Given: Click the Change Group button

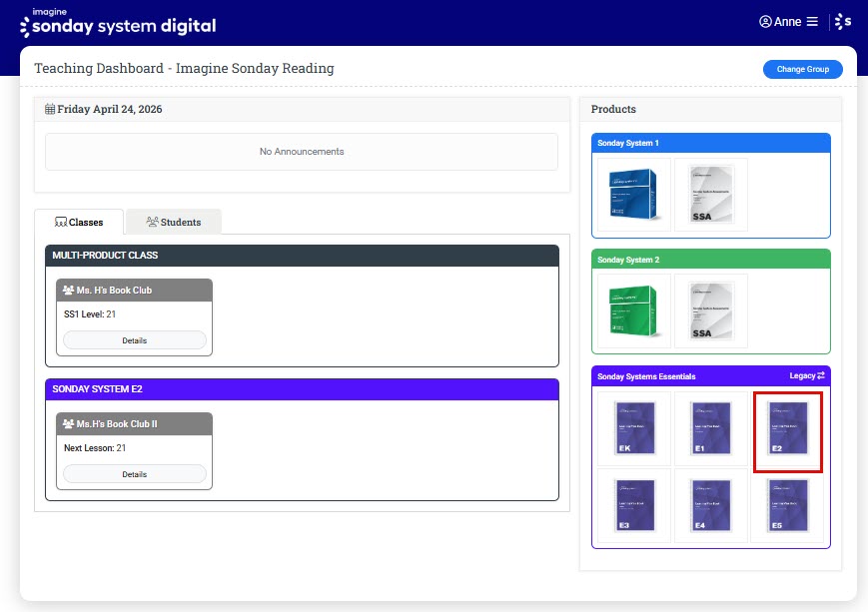Looking at the screenshot, I should tap(803, 69).
